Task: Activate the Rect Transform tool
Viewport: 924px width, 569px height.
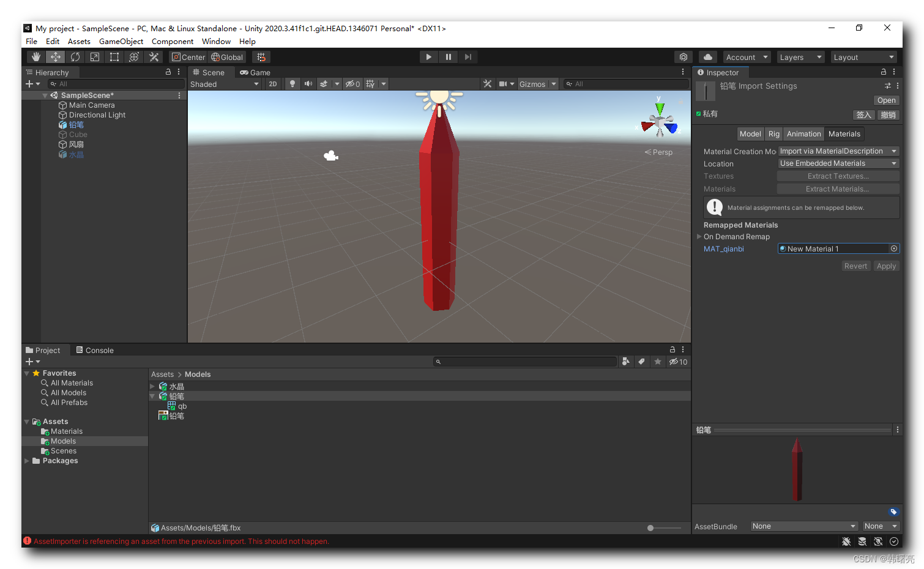Action: [x=114, y=56]
